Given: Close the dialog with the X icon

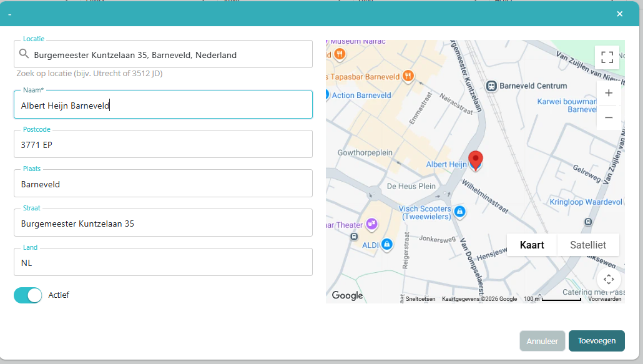Looking at the screenshot, I should (x=620, y=14).
